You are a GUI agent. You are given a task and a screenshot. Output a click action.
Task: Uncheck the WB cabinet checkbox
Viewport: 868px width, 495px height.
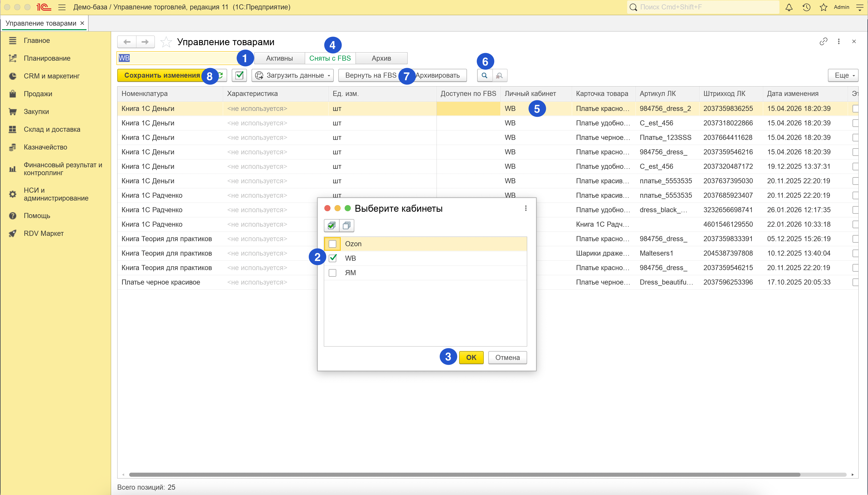coord(332,258)
